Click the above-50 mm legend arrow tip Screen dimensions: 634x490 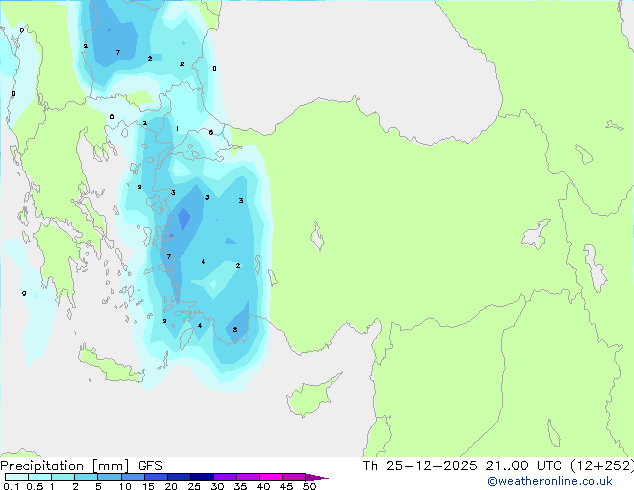[317, 477]
